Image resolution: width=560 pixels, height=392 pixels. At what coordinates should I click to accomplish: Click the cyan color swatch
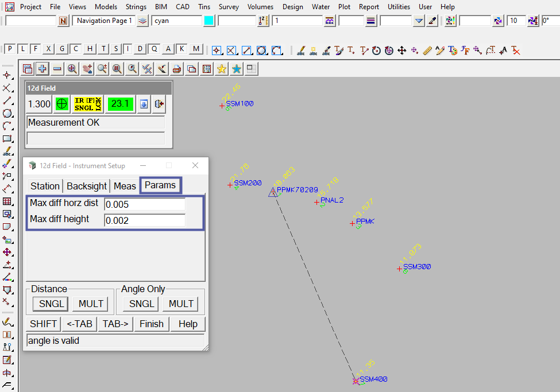click(x=209, y=21)
